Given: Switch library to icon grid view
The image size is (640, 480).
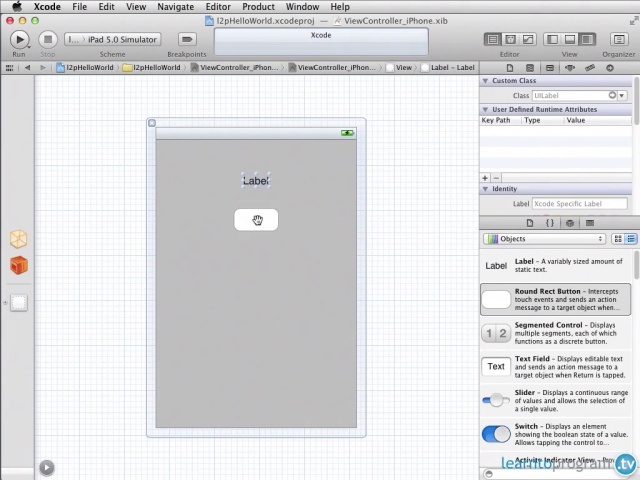Looking at the screenshot, I should (617, 239).
